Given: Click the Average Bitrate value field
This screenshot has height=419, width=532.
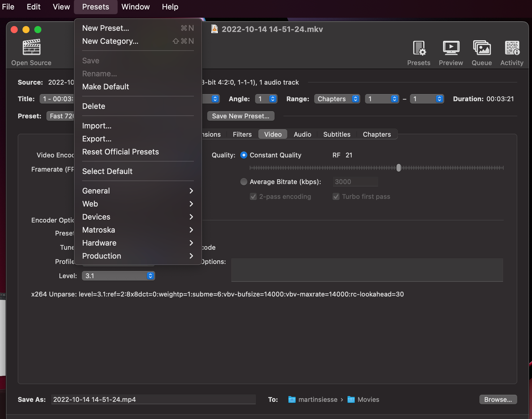Looking at the screenshot, I should tap(355, 182).
